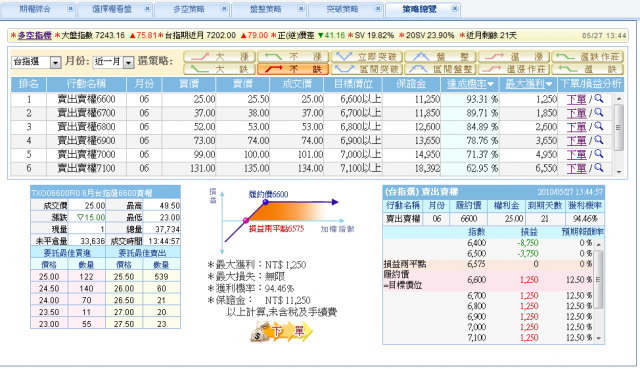
Task: Click 下單 link for 賣出賣權6700
Action: [x=576, y=113]
